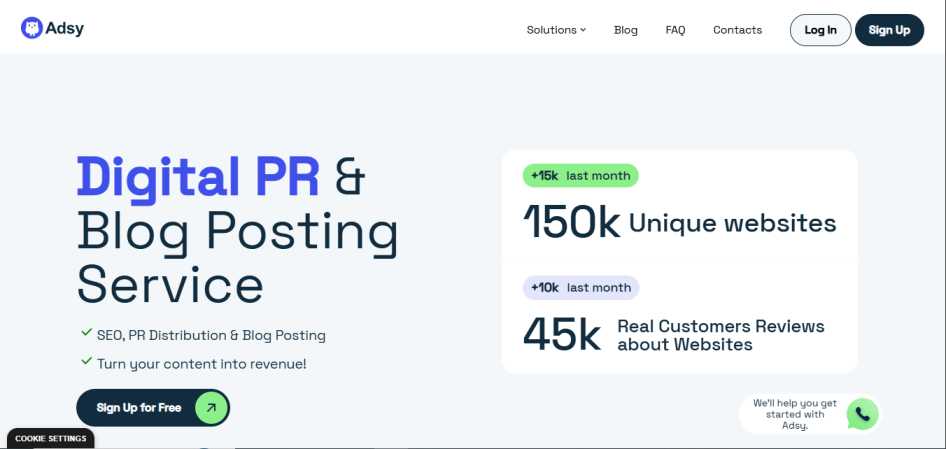946x449 pixels.
Task: Open the Contacts page
Action: coord(737,30)
